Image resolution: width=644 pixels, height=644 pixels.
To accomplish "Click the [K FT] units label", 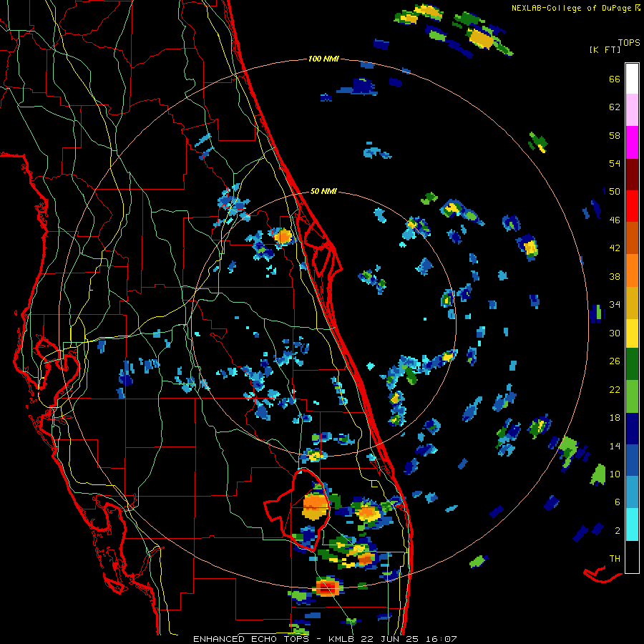I will click(605, 50).
